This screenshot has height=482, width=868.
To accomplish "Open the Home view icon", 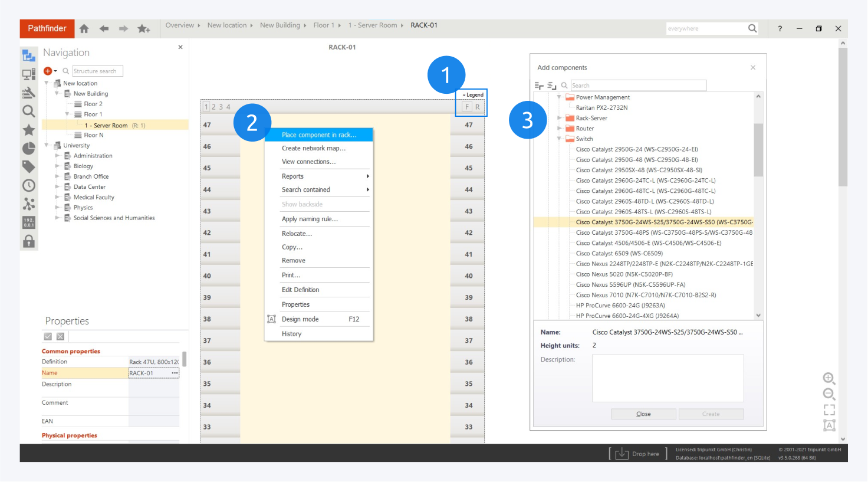I will (x=84, y=28).
